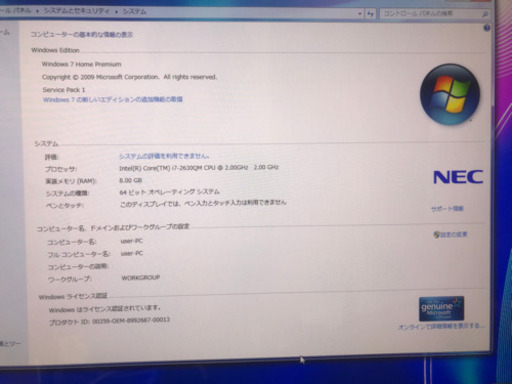
Task: Click the search magnifier icon
Action: coord(485,14)
